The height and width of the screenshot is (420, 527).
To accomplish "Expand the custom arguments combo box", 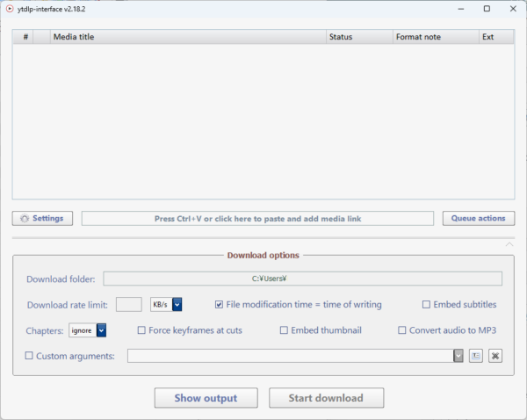I will pos(458,356).
